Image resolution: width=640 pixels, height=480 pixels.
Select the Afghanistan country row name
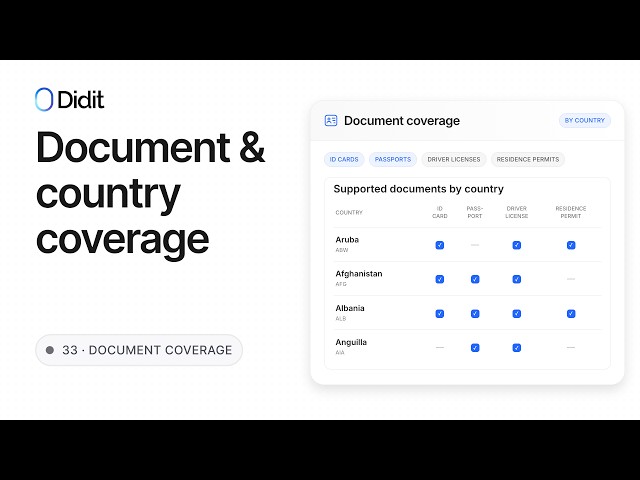(359, 274)
